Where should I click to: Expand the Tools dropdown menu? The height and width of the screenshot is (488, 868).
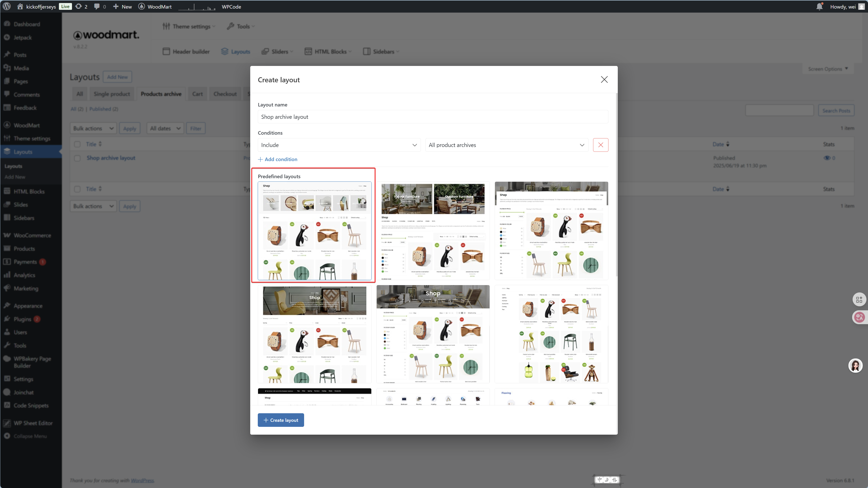click(x=241, y=26)
